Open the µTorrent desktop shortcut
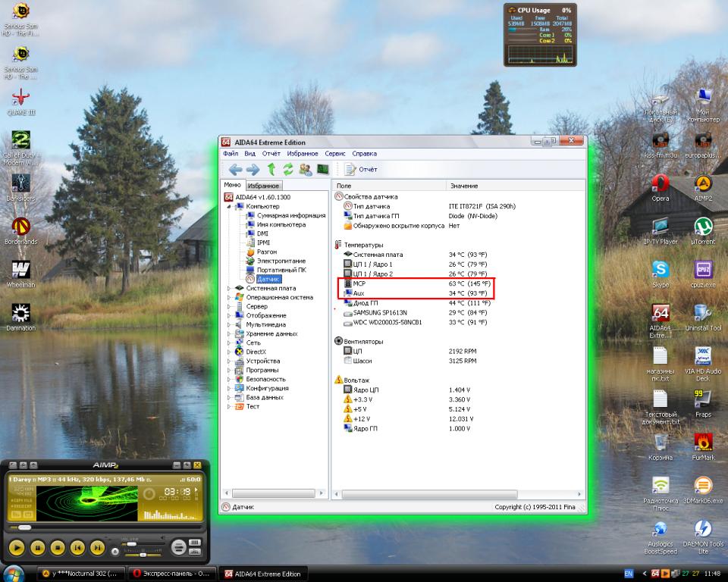Image resolution: width=728 pixels, height=582 pixels. [703, 231]
